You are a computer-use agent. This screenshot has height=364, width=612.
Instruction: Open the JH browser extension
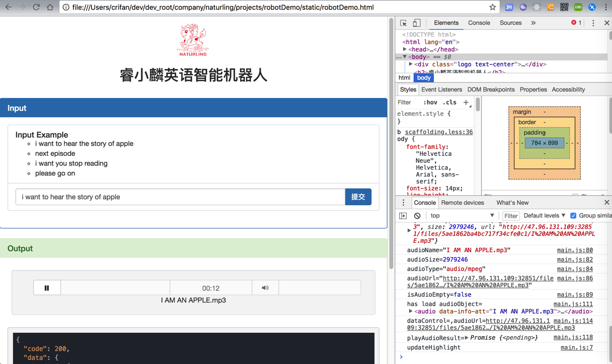coord(509,7)
